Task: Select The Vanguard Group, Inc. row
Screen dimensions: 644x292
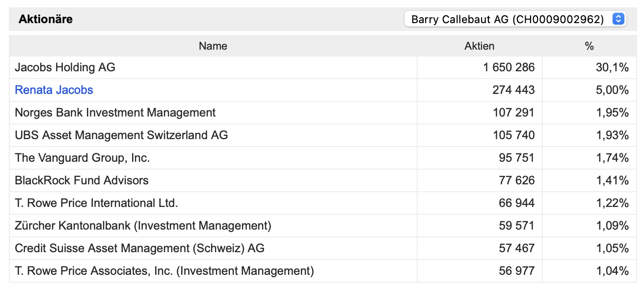Action: pyautogui.click(x=82, y=158)
